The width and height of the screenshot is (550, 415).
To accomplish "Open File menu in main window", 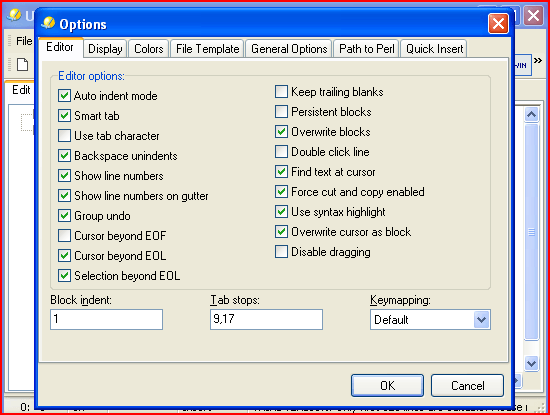I will pos(24,41).
